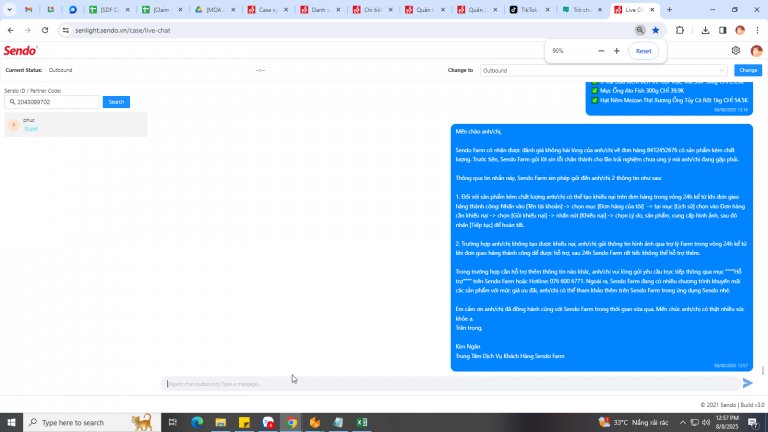This screenshot has width=768, height=432.
Task: View site information icon in address bar
Action: point(66,30)
